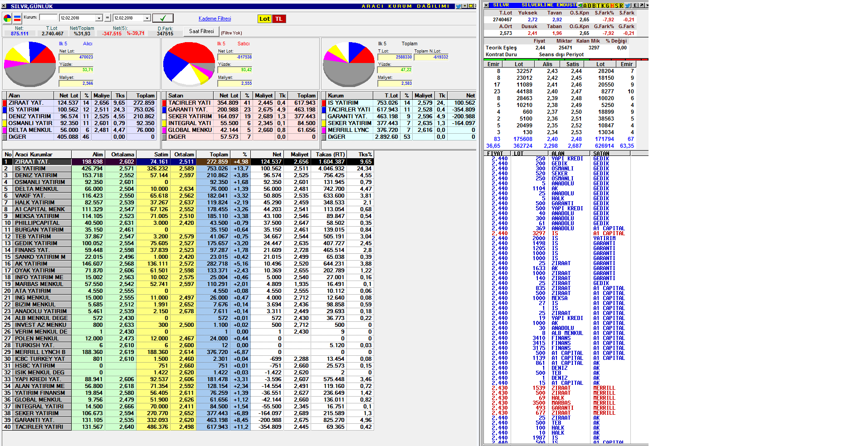This screenshot has width=868, height=446.
Task: Click the yellow T button in SILVR toolbar
Action: pyautogui.click(x=598, y=5)
